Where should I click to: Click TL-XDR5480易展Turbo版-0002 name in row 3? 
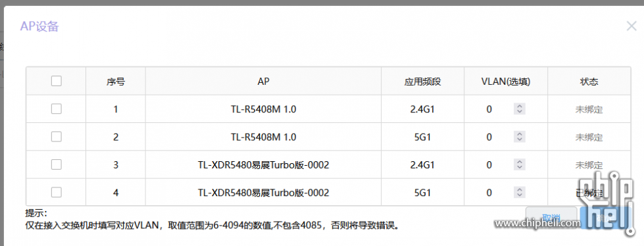[x=263, y=165]
